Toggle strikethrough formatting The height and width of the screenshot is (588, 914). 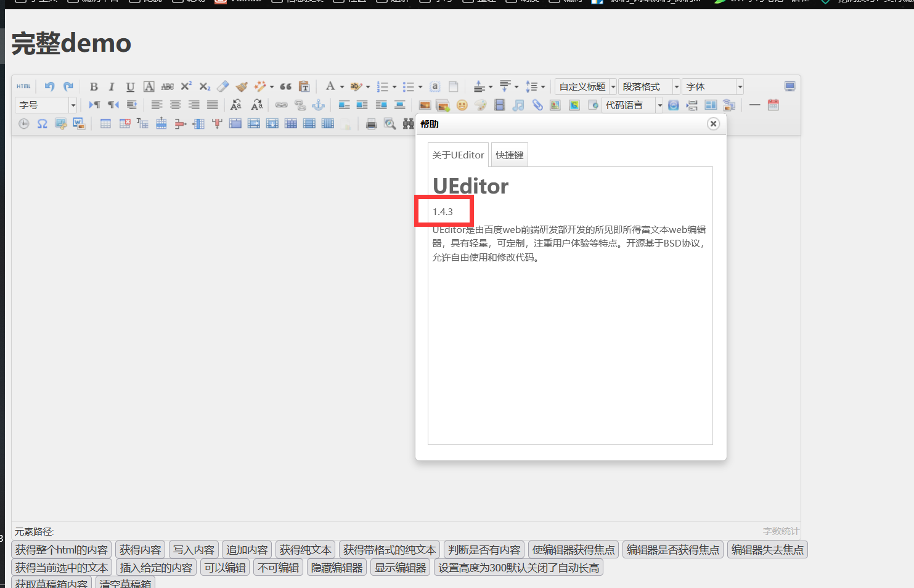point(167,86)
